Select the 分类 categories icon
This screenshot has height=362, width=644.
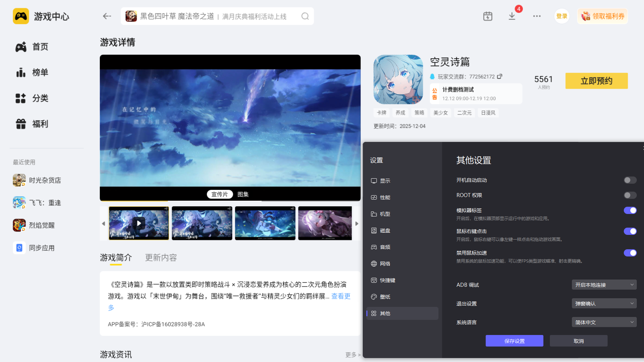click(40, 98)
